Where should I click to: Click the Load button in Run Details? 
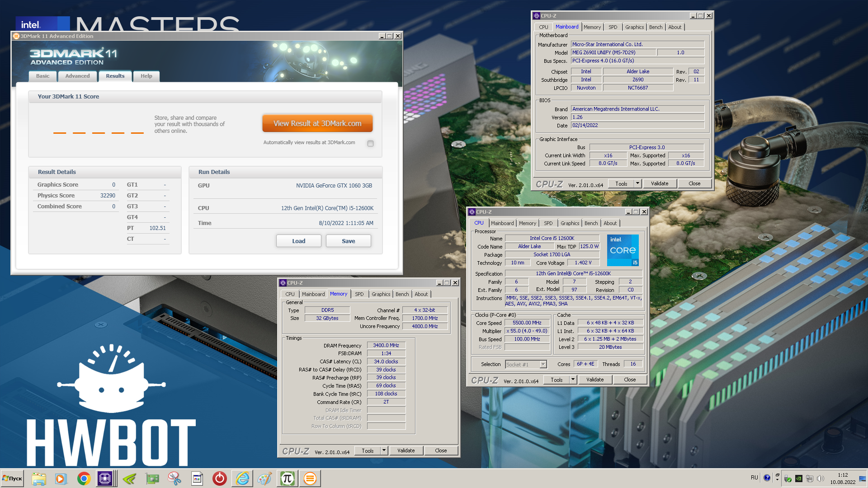click(298, 241)
